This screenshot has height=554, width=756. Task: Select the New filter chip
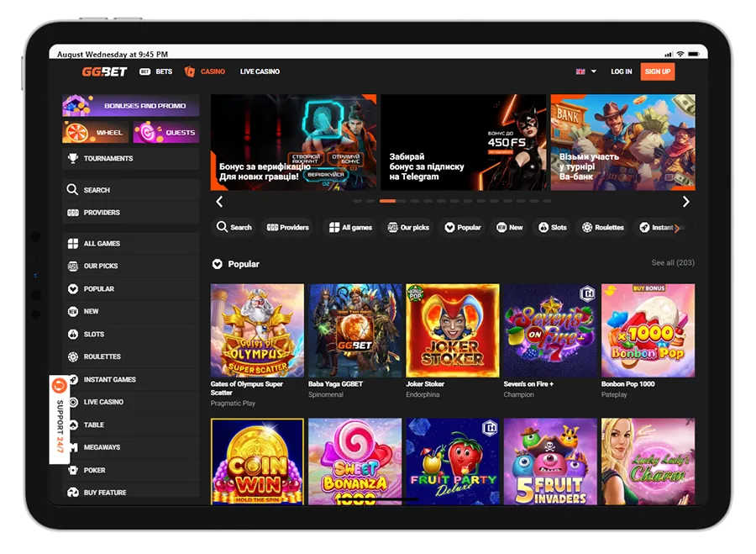510,227
